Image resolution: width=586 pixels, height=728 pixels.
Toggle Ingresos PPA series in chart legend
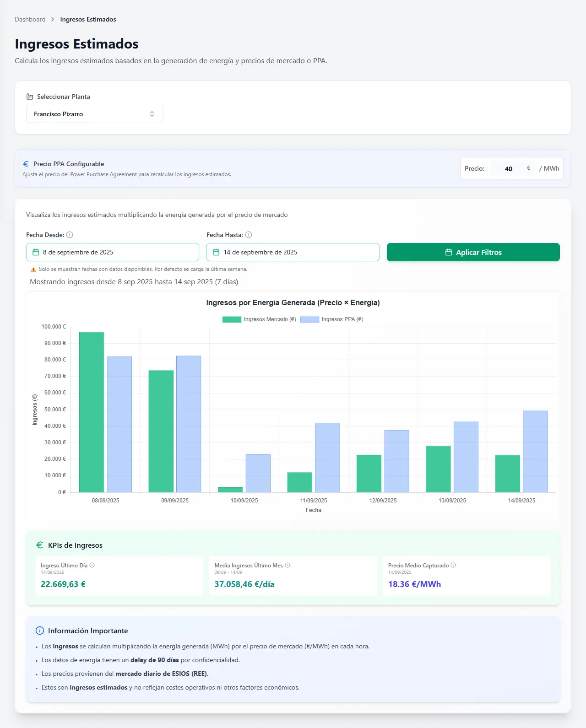(x=332, y=319)
